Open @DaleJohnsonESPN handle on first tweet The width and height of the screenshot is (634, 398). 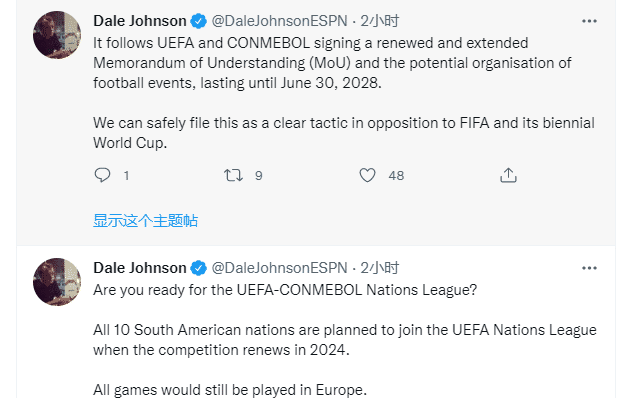tap(279, 21)
